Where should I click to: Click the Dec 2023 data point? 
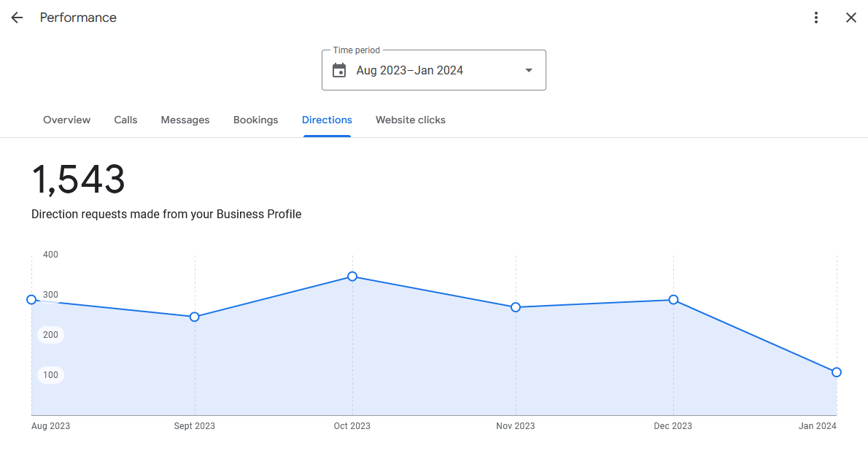click(x=673, y=300)
